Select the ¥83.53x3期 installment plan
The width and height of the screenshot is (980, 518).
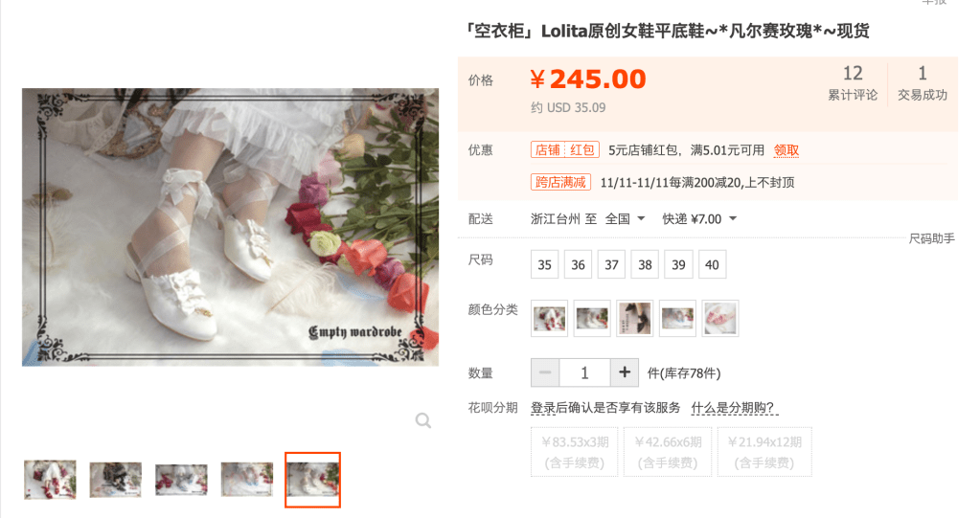pyautogui.click(x=575, y=452)
